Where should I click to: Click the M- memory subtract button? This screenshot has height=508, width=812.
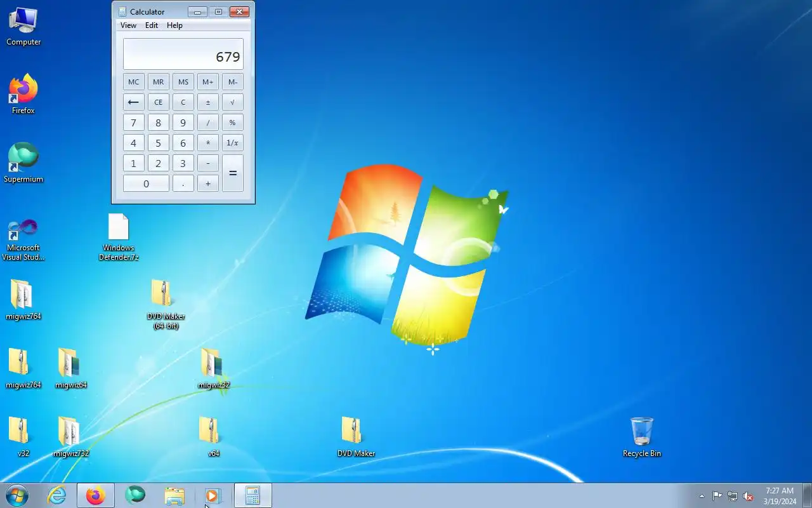[233, 82]
